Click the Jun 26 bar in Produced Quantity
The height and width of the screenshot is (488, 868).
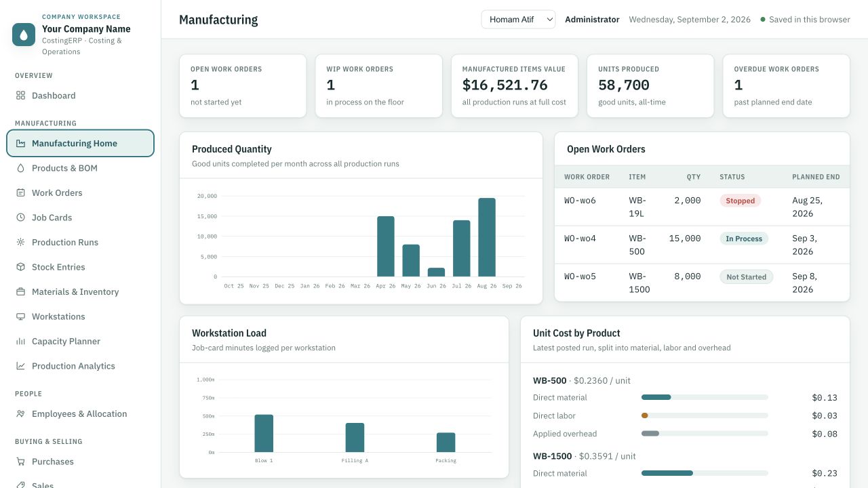click(x=437, y=272)
